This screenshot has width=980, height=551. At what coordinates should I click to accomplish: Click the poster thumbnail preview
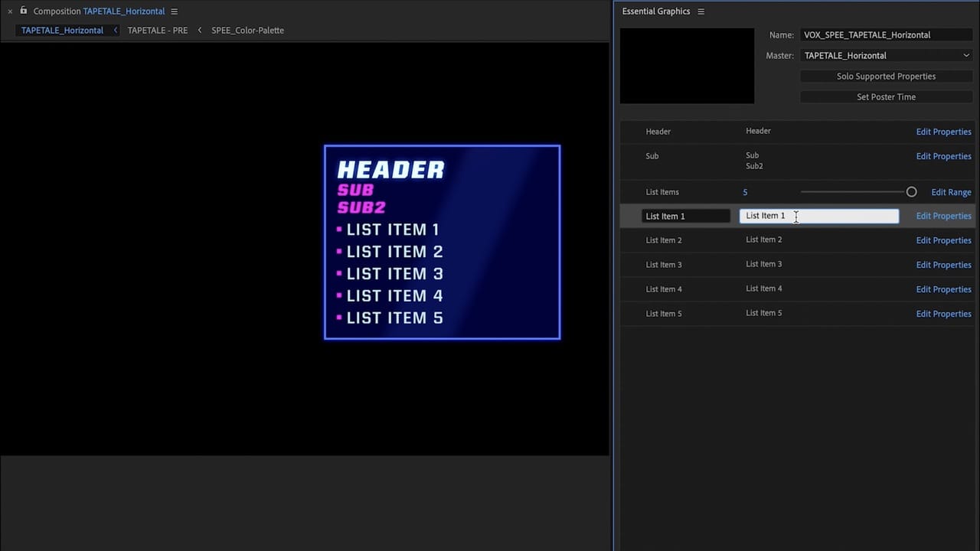(687, 66)
